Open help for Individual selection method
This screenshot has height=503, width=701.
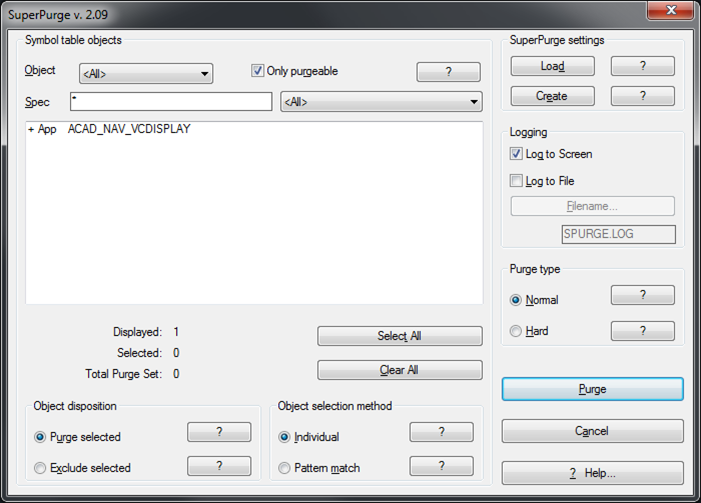(x=441, y=432)
